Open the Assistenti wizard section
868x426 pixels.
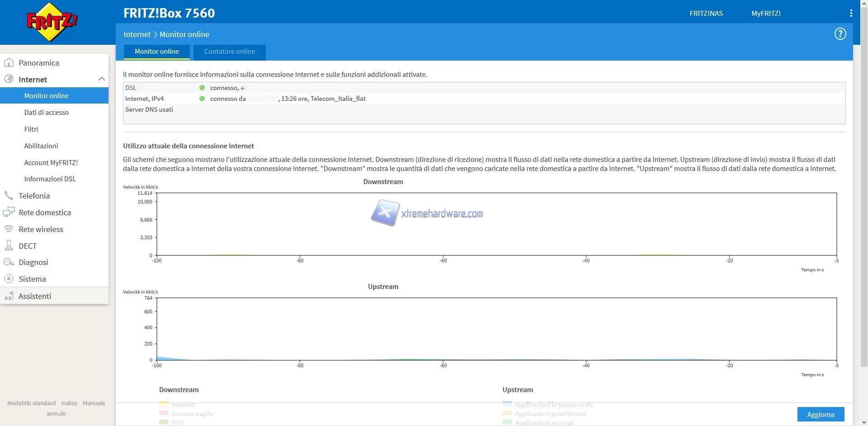coord(35,296)
